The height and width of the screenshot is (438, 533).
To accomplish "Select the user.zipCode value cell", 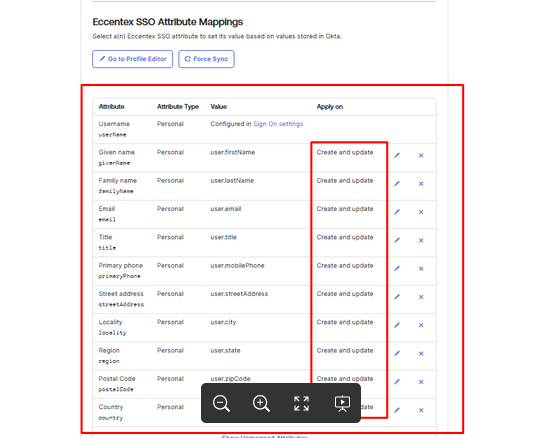I will 230,379.
